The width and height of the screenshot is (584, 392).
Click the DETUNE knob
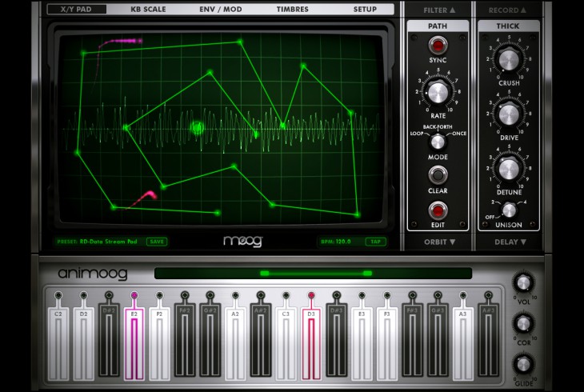[x=508, y=169]
